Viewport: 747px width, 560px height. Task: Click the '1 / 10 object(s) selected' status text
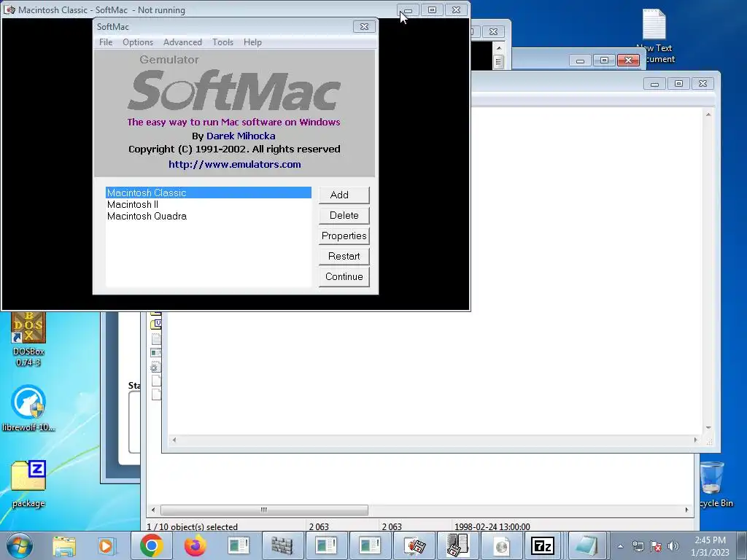[193, 526]
